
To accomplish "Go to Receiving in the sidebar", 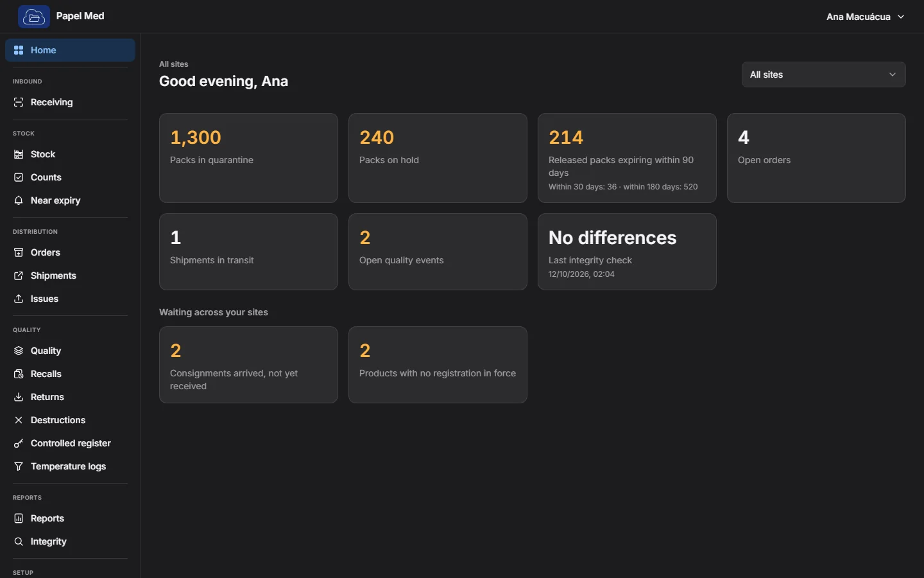I will click(x=70, y=102).
